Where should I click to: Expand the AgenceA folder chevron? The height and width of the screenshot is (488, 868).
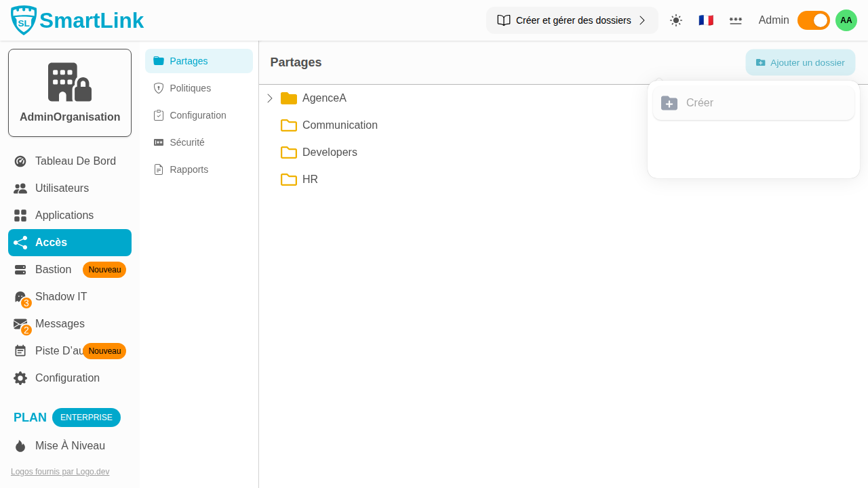tap(270, 98)
